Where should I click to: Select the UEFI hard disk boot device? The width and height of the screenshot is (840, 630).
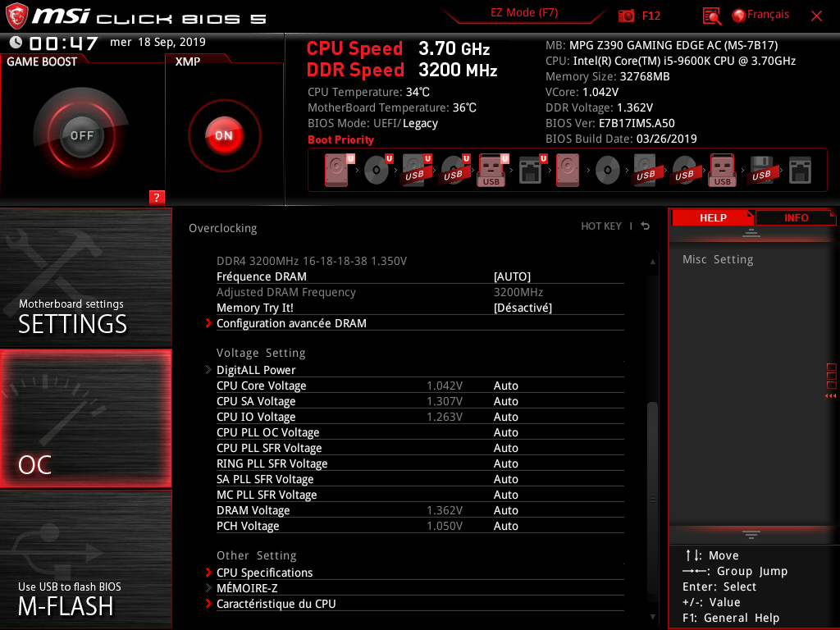pos(337,170)
